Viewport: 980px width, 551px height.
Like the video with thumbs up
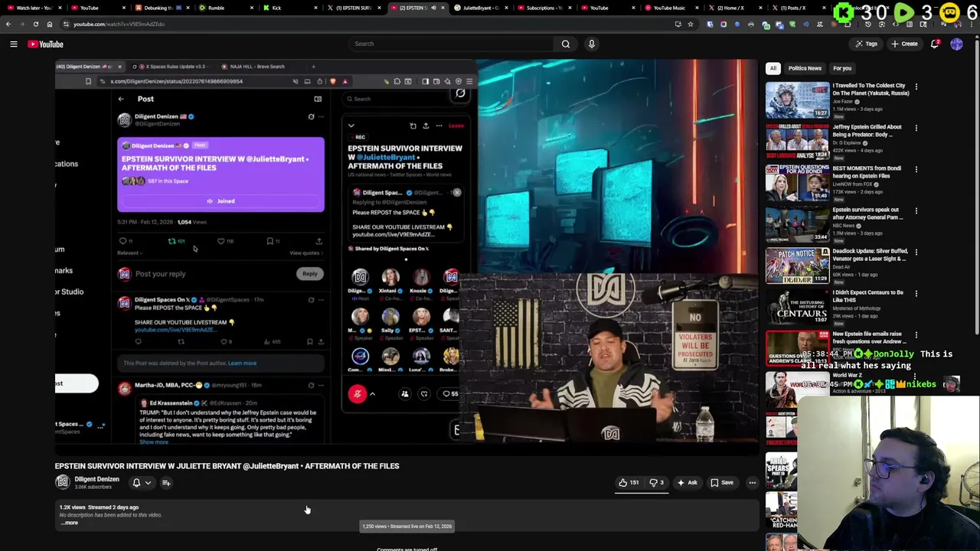[629, 483]
